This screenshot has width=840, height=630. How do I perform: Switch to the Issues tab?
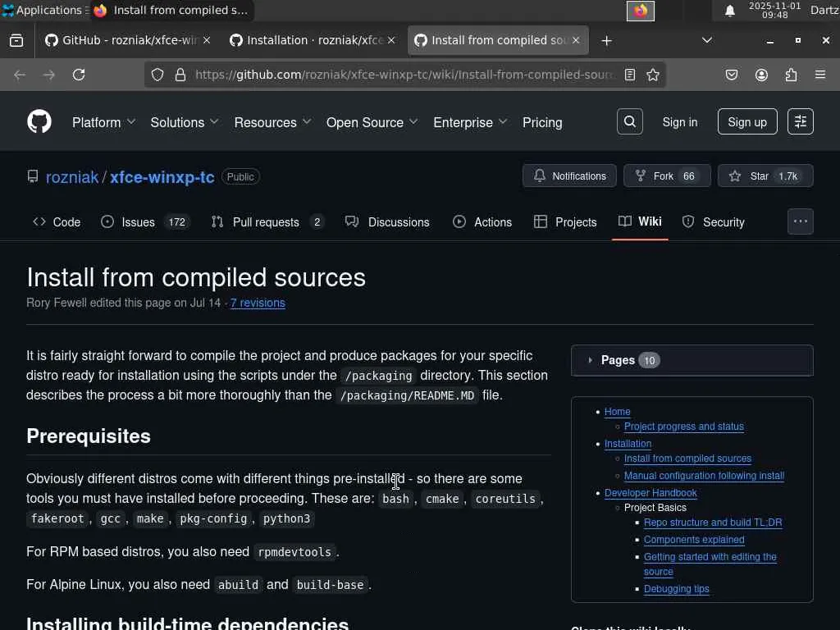click(x=138, y=222)
